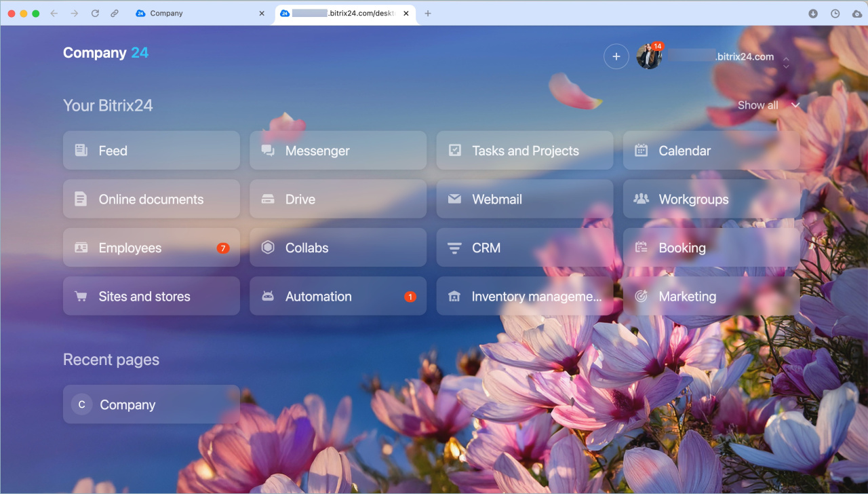Screen dimensions: 868x494
Task: Click the Tasks and Projects checkbox icon
Action: [x=454, y=151]
